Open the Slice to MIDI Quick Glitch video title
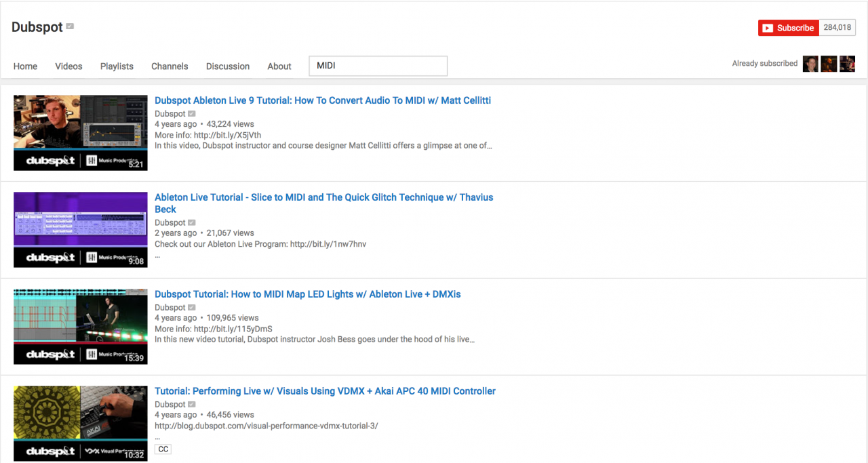The width and height of the screenshot is (868, 463). [323, 197]
